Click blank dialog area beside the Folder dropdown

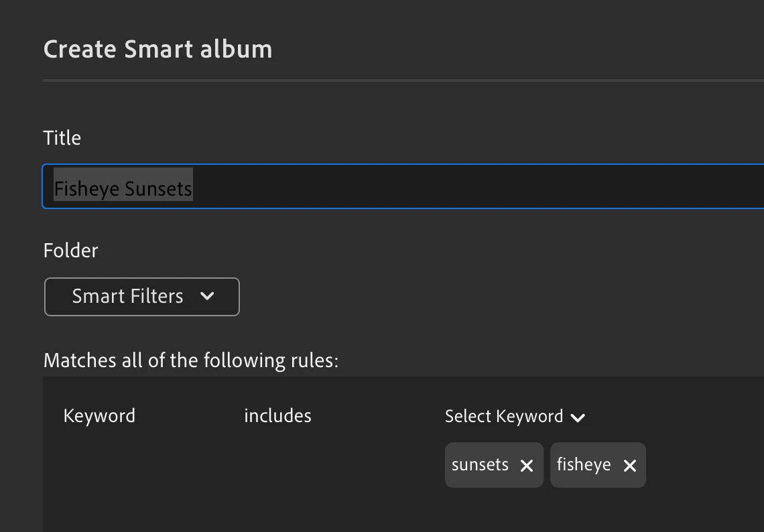pyautogui.click(x=469, y=296)
